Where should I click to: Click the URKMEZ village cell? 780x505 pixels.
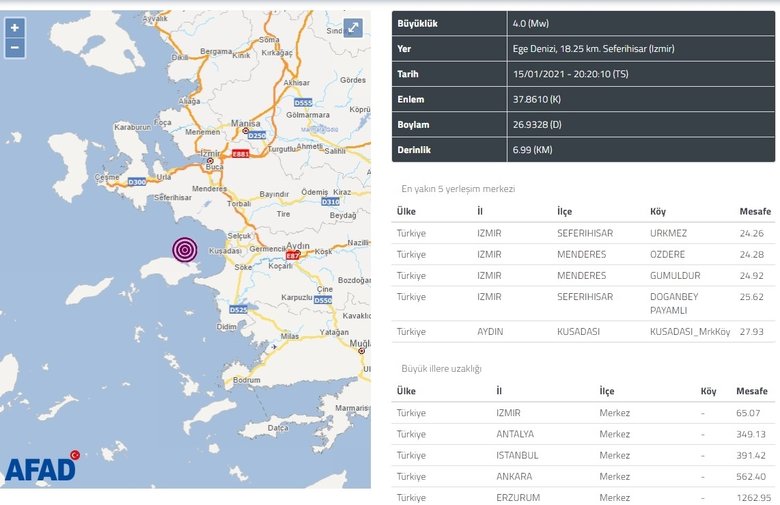pos(668,233)
